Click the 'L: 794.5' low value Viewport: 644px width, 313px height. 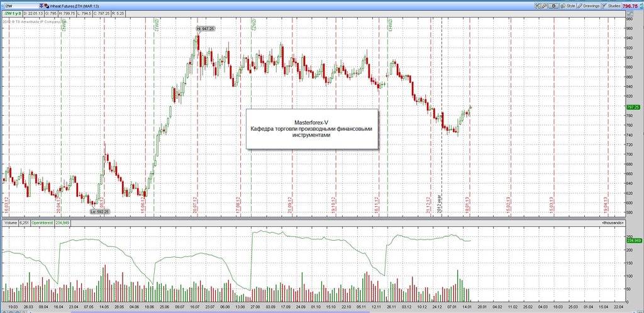[85, 14]
